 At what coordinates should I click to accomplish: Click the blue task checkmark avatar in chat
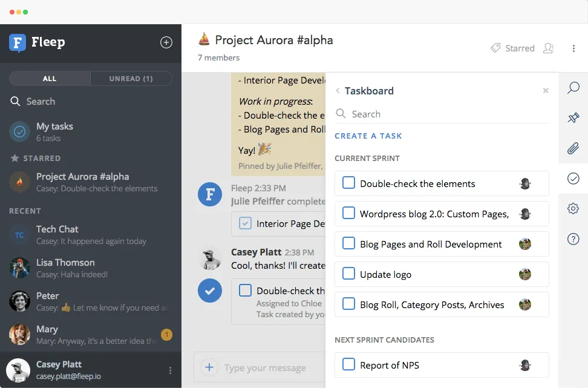[210, 291]
